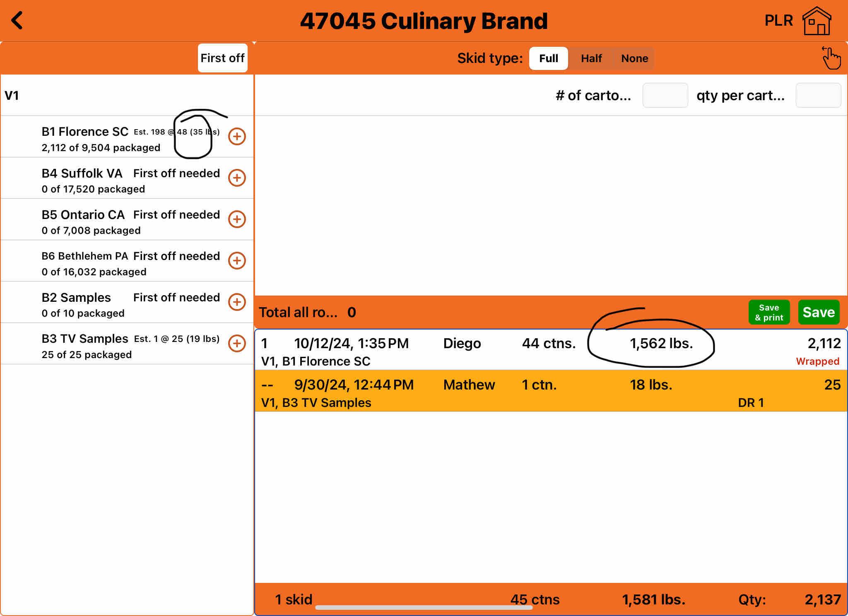
Task: Click the Save & print button
Action: point(769,312)
